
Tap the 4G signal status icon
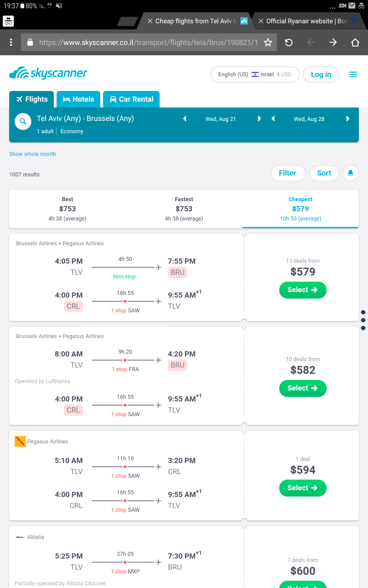point(49,6)
